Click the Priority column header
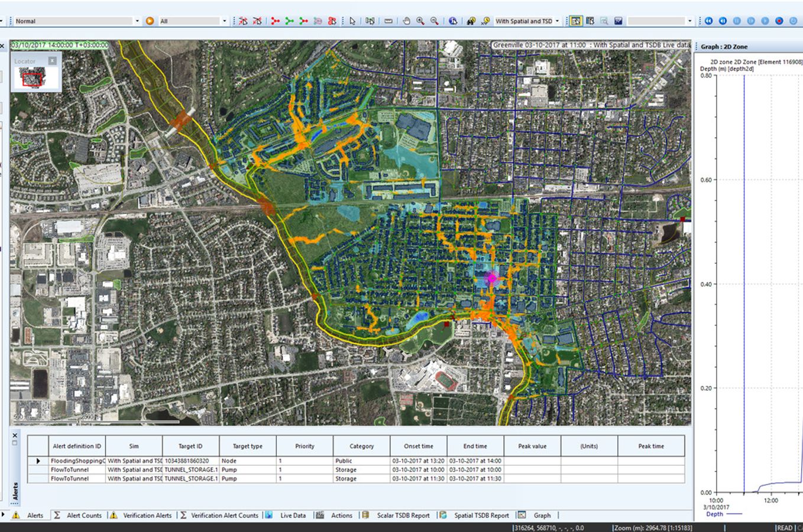 click(x=305, y=446)
